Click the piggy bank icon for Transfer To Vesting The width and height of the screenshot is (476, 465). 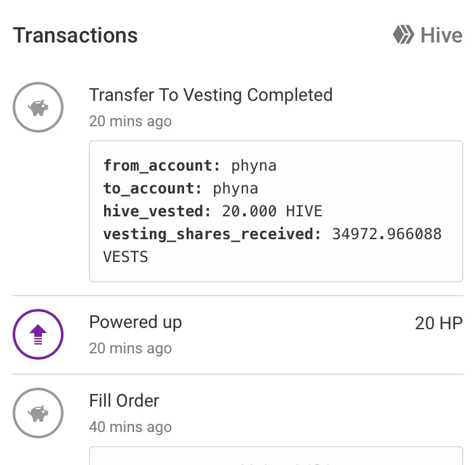click(x=38, y=107)
